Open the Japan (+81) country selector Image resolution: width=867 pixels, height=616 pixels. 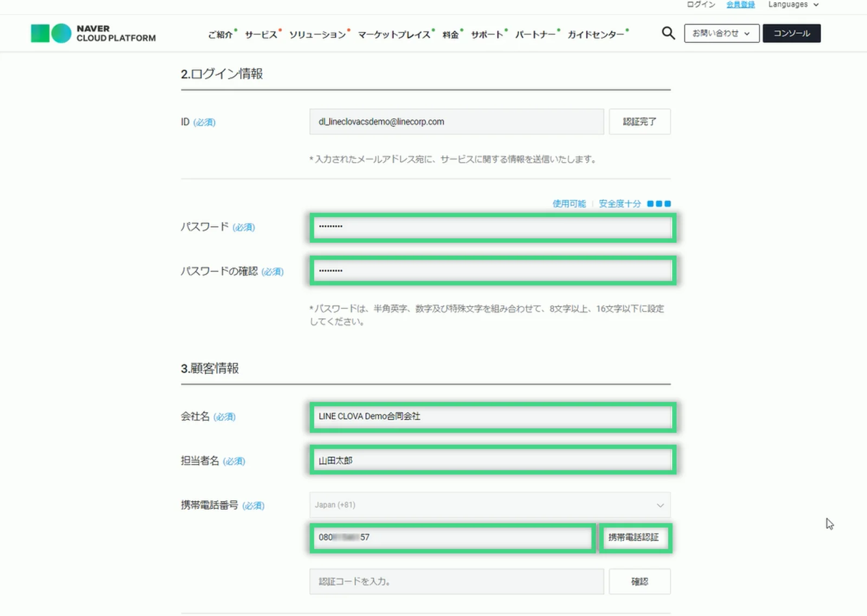click(490, 505)
